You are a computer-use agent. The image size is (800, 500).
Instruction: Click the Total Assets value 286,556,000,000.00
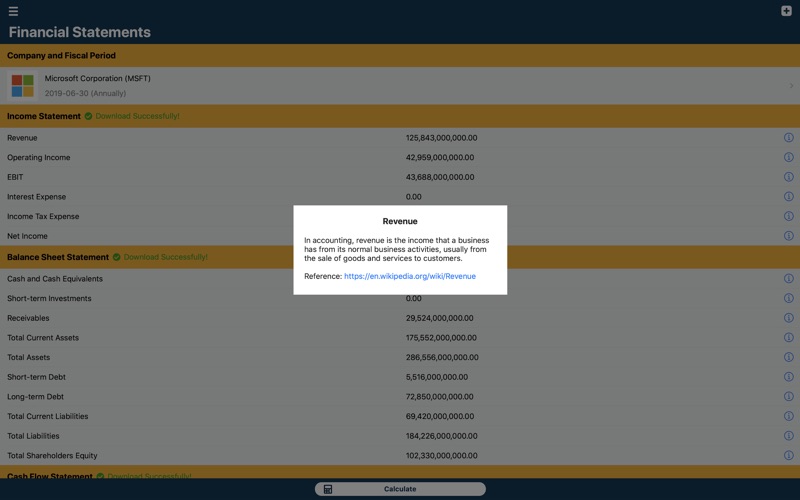click(442, 357)
